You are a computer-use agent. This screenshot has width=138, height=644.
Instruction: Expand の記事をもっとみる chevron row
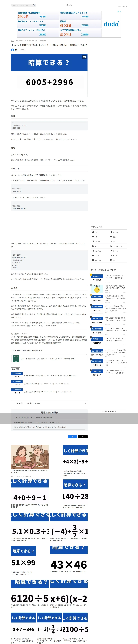tap(49, 403)
